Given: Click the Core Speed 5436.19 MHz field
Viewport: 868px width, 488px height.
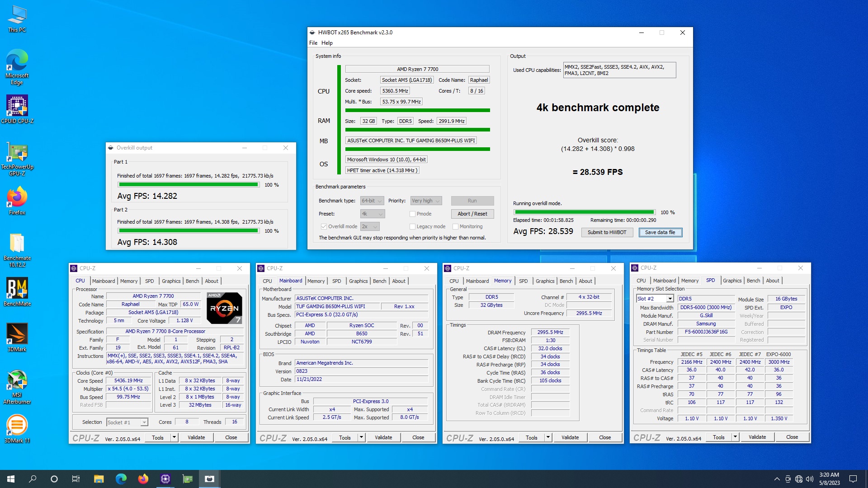Looking at the screenshot, I should 128,381.
